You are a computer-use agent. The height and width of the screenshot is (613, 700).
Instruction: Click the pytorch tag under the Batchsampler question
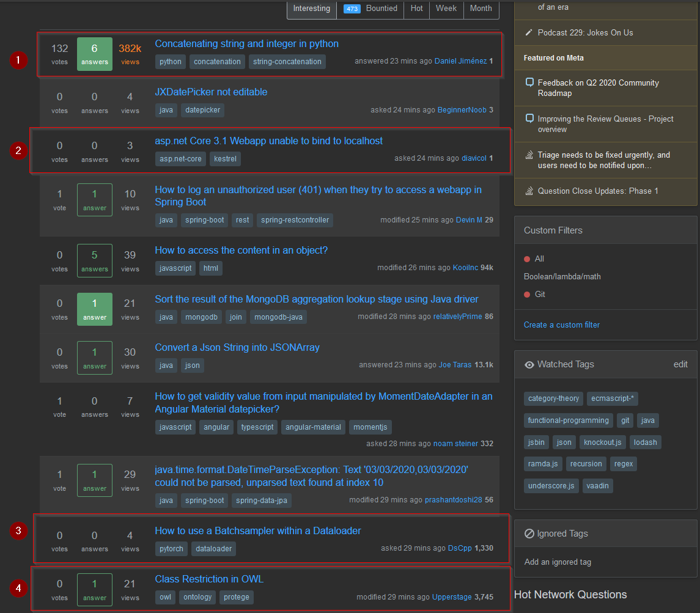coord(171,549)
